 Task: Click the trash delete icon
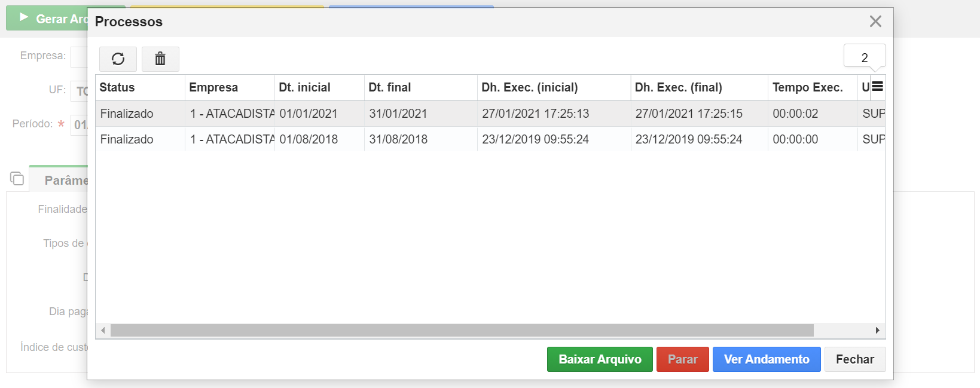[160, 59]
